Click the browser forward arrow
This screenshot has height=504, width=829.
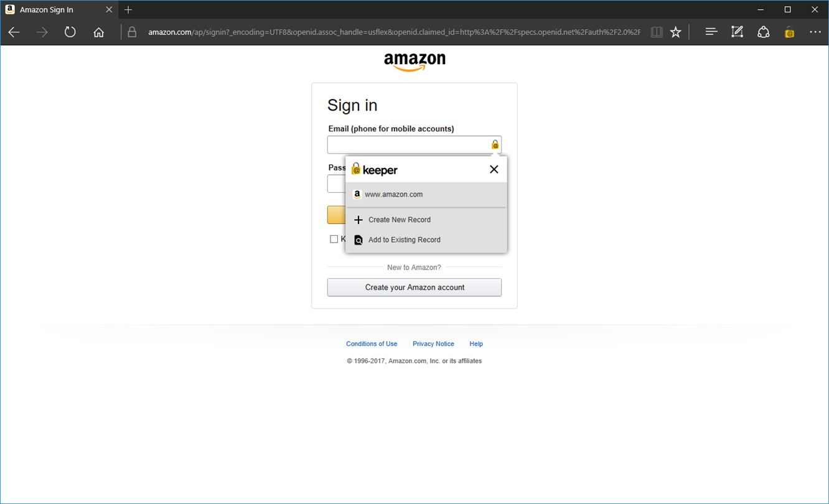(42, 32)
